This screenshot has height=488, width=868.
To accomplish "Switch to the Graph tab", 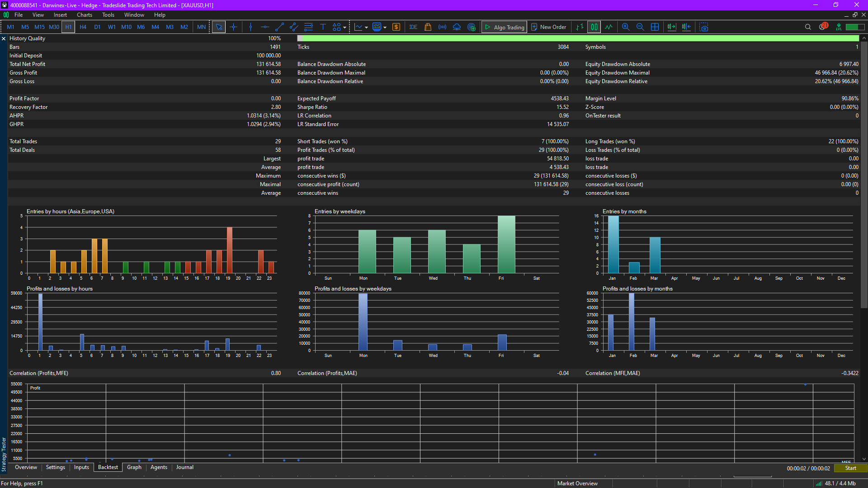I will click(x=134, y=467).
